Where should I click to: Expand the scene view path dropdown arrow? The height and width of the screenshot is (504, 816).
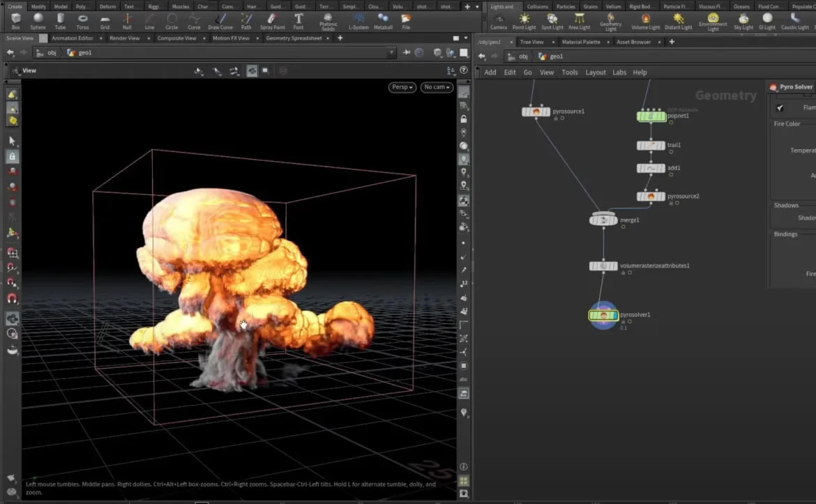391,52
